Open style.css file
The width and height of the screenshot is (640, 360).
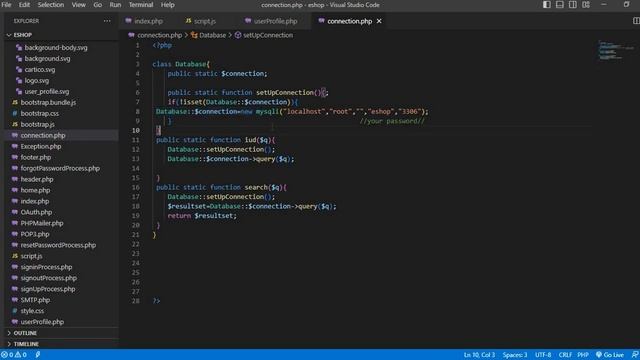[x=32, y=311]
